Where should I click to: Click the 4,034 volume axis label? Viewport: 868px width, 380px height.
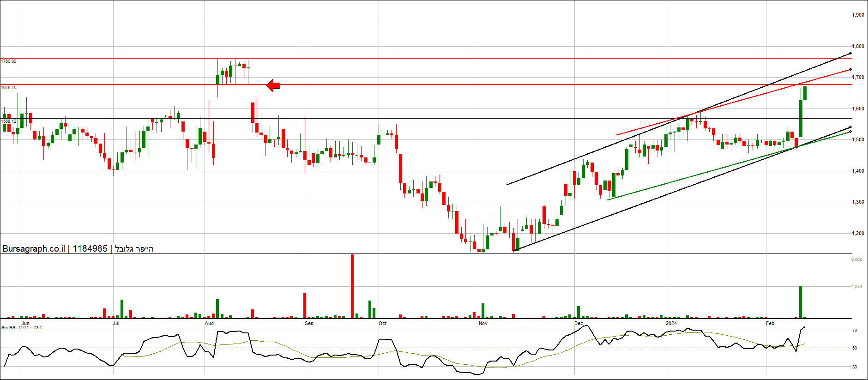click(856, 287)
